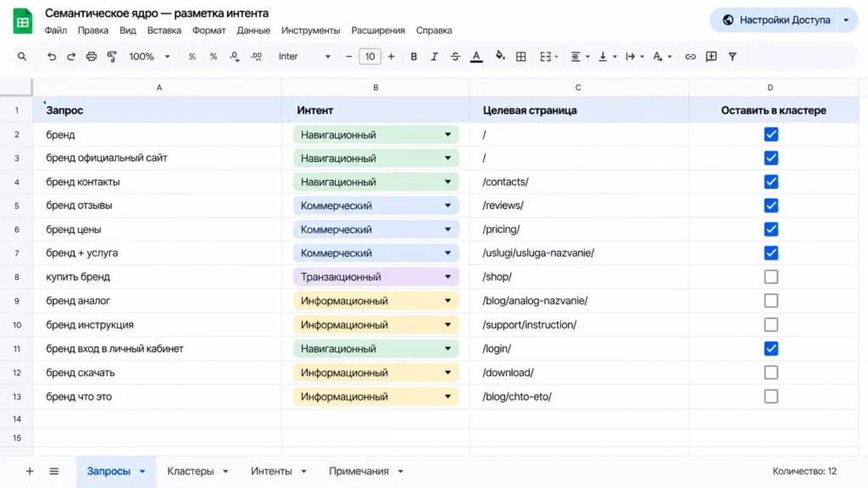Open intent dropdown for "бренд аналог" row
This screenshot has width=868, height=488.
pyautogui.click(x=448, y=301)
